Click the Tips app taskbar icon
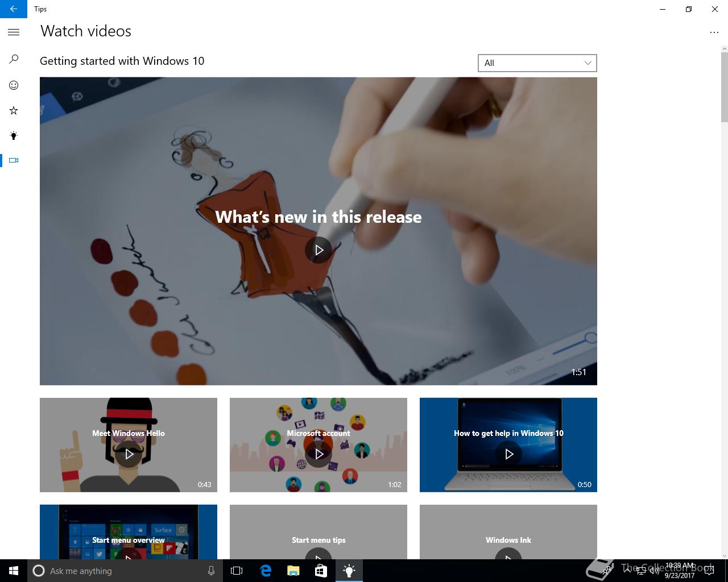Screen dimensions: 728x582 tap(349, 571)
